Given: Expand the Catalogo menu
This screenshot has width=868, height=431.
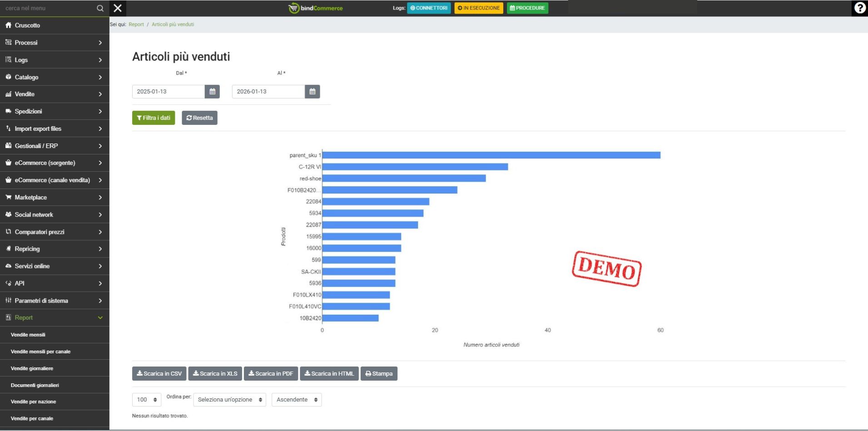Looking at the screenshot, I should [x=55, y=77].
